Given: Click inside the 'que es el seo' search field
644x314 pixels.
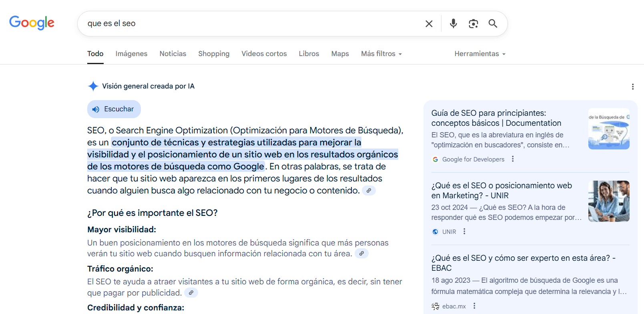Looking at the screenshot, I should 252,24.
